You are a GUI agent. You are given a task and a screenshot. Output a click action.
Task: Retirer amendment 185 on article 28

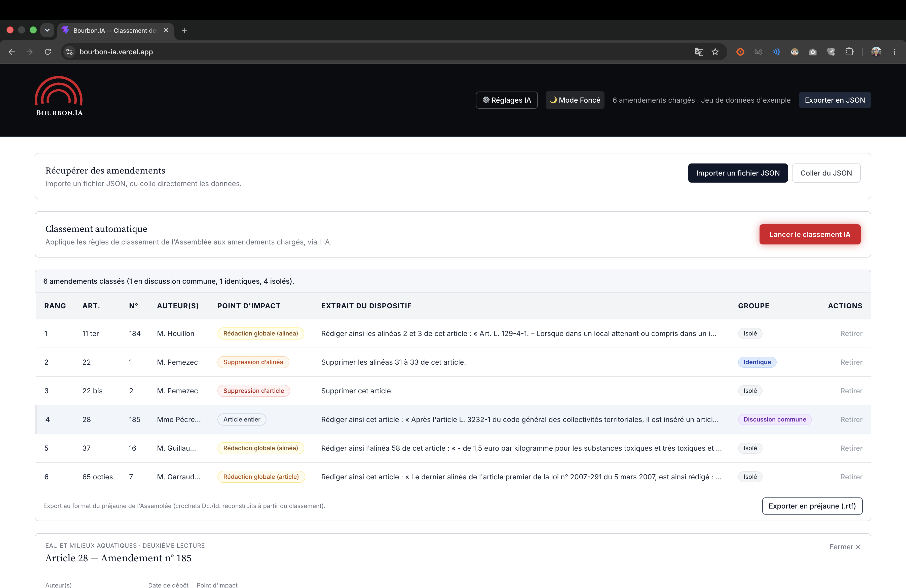pos(851,419)
